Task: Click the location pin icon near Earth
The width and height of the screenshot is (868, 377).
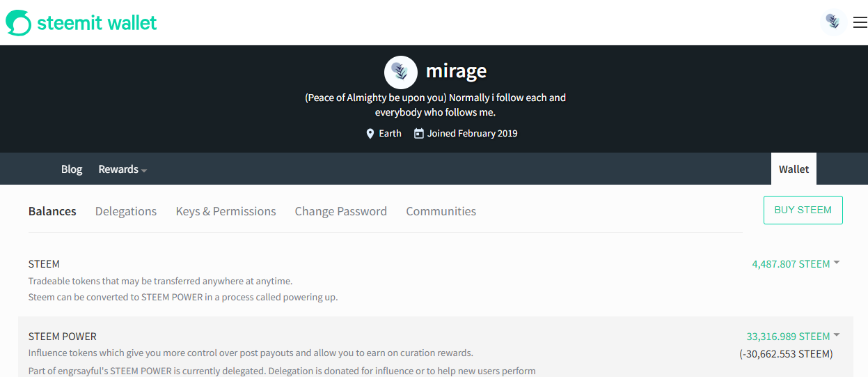Action: (370, 133)
